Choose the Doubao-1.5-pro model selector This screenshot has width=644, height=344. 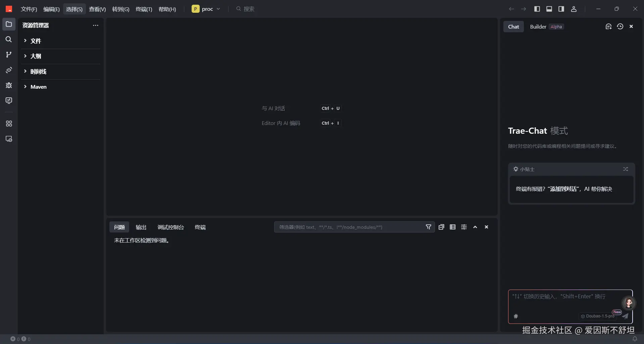point(598,316)
